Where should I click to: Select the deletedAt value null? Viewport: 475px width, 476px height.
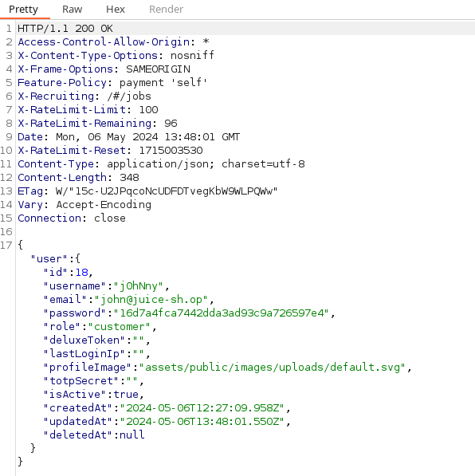132,435
